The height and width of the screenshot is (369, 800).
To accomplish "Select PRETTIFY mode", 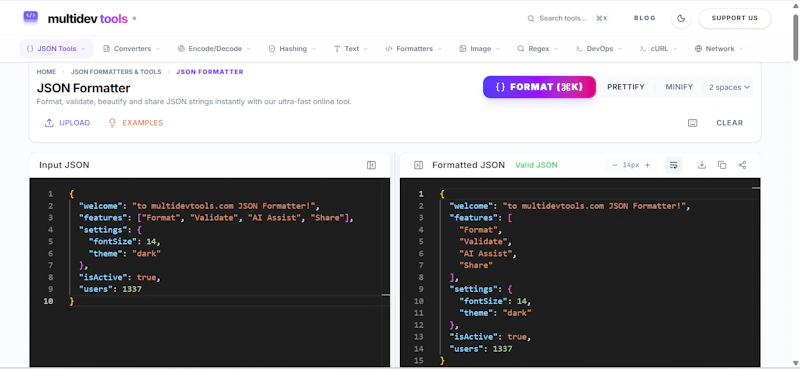I will click(626, 87).
